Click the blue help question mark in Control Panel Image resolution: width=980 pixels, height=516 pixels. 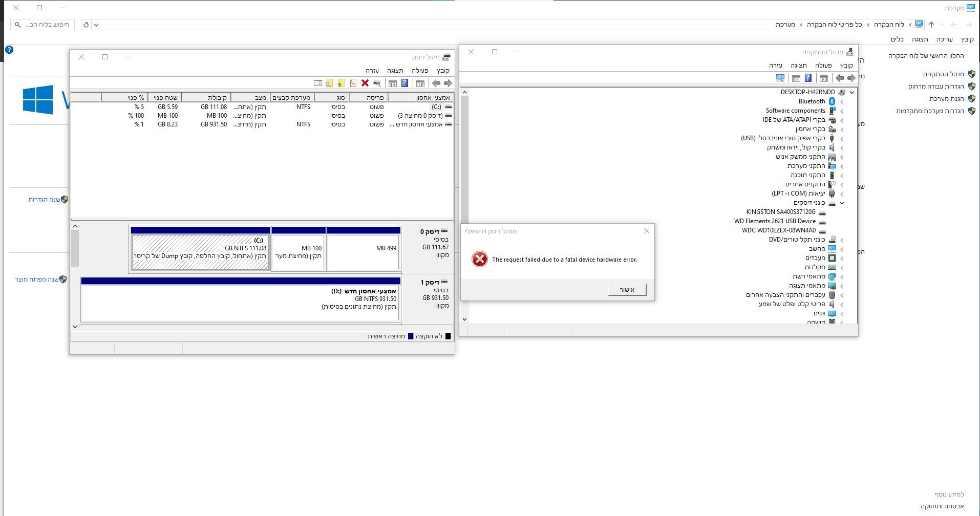click(9, 50)
